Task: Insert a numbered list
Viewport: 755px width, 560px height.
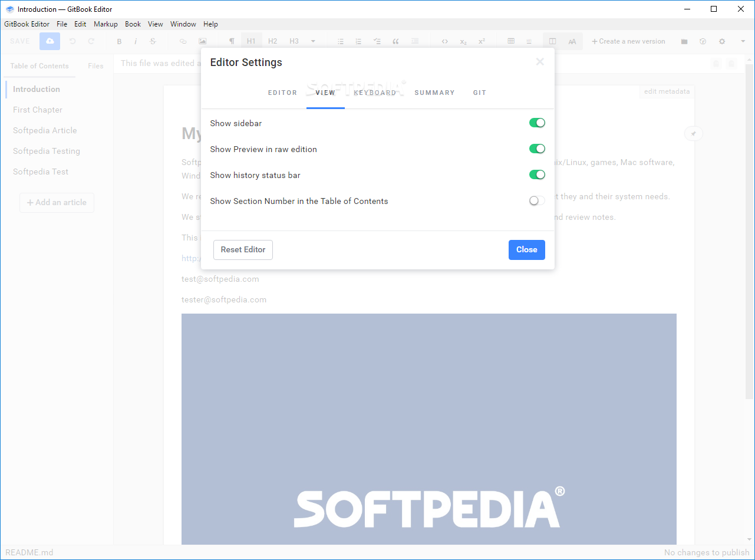Action: tap(358, 41)
